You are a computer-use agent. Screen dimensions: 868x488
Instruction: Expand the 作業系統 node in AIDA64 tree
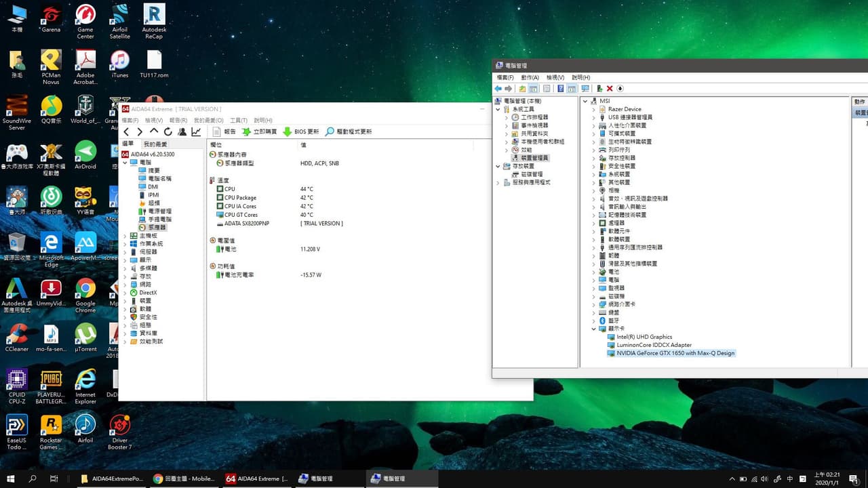pos(125,244)
